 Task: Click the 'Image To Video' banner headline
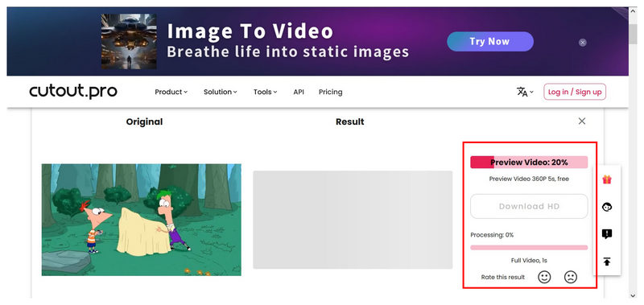tap(250, 31)
